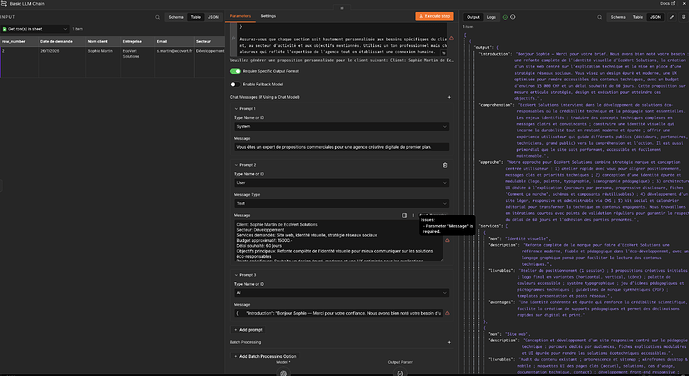Switch to the Logs tab
This screenshot has width=689, height=376.
coord(491,17)
